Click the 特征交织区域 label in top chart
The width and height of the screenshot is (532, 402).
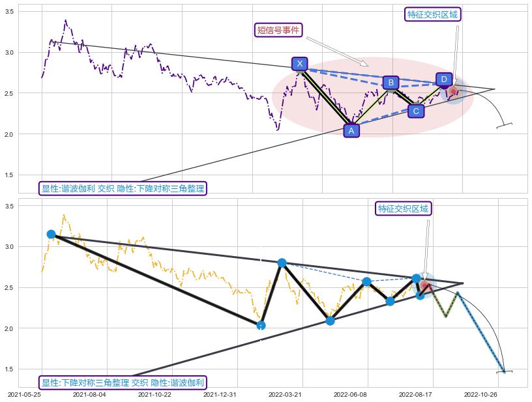(432, 14)
